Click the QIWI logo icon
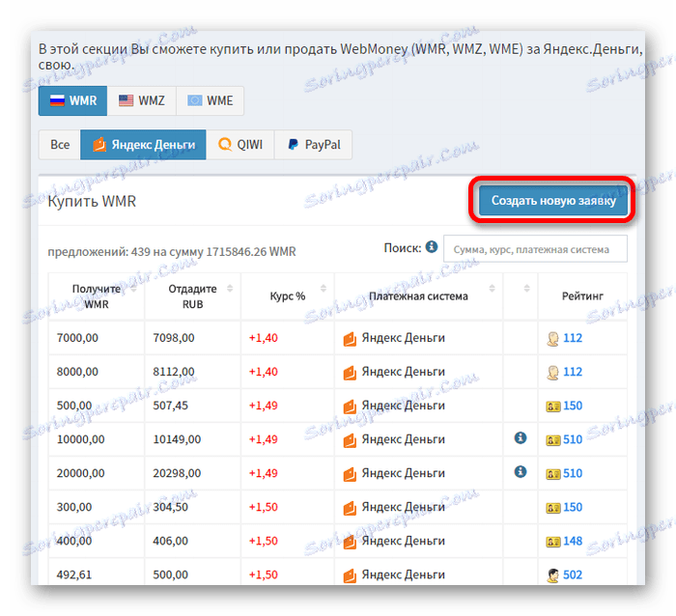 click(225, 144)
